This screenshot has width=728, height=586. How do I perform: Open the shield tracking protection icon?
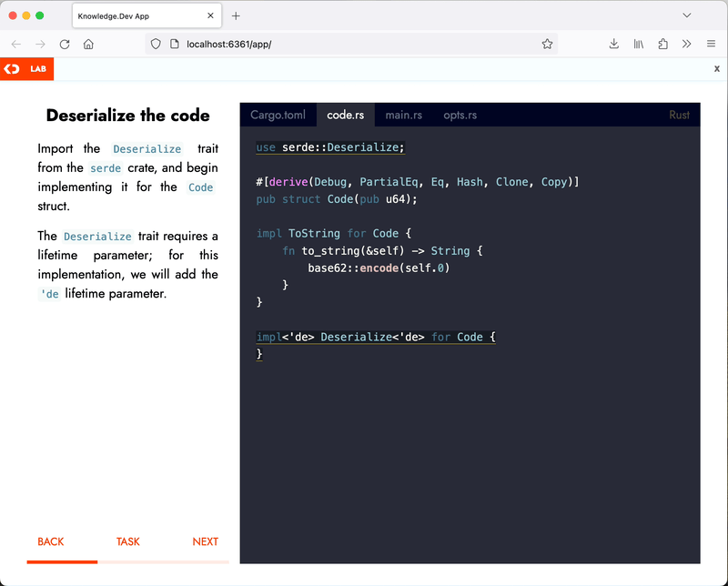coord(156,44)
